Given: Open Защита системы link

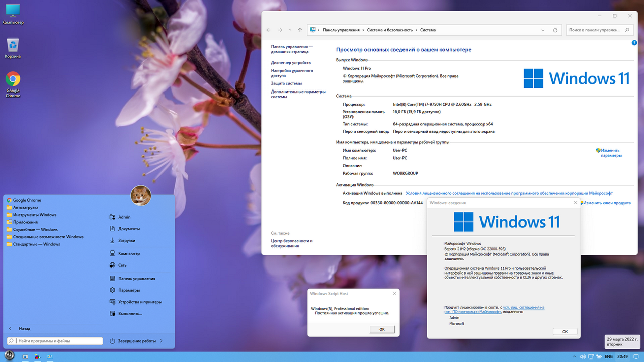Looking at the screenshot, I should 286,83.
